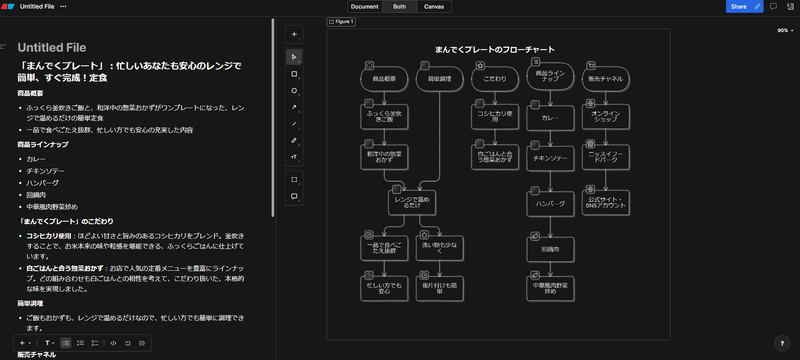
Task: Select the rectangle shape tool
Action: pos(294,74)
